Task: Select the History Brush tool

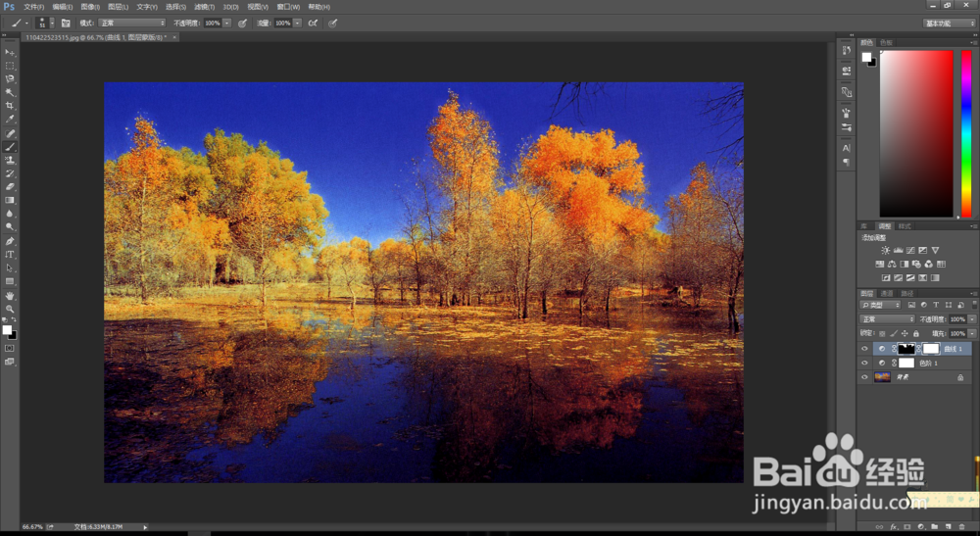Action: click(10, 173)
